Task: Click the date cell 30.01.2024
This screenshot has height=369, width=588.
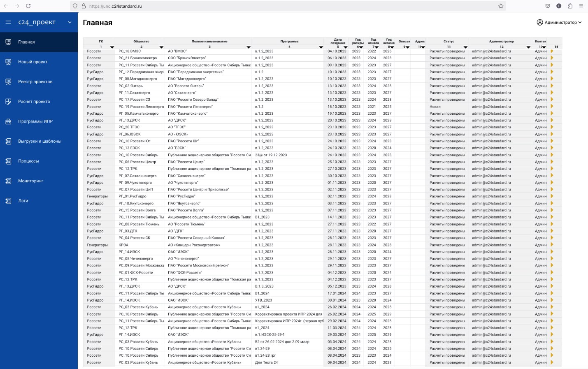Action: (x=337, y=300)
